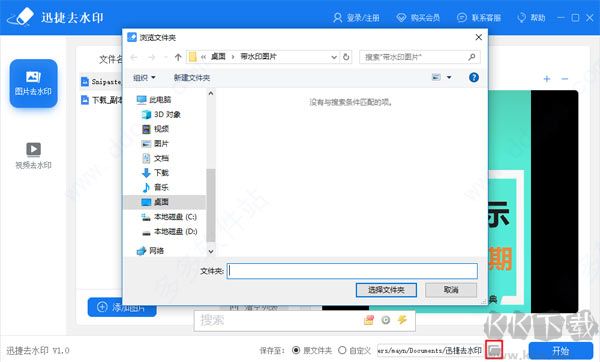Open the 登录/注册 account option
The height and width of the screenshot is (362, 600).
click(x=356, y=18)
